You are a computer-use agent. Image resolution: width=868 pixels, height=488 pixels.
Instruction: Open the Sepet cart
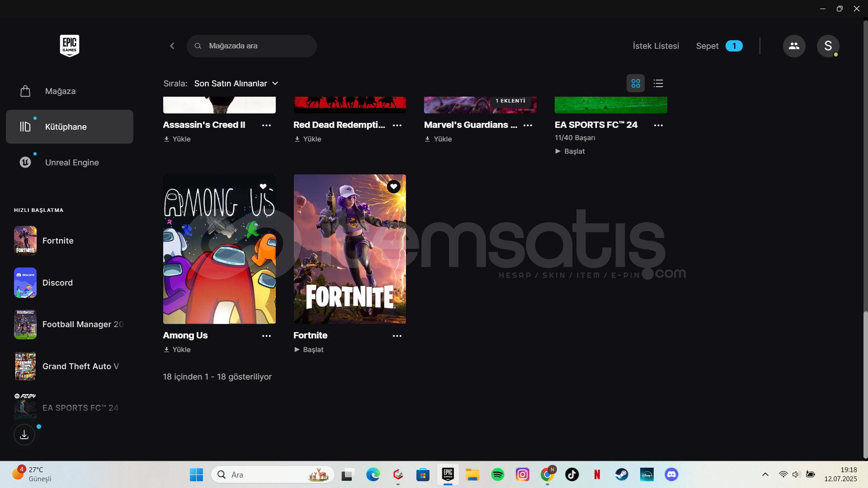point(707,46)
